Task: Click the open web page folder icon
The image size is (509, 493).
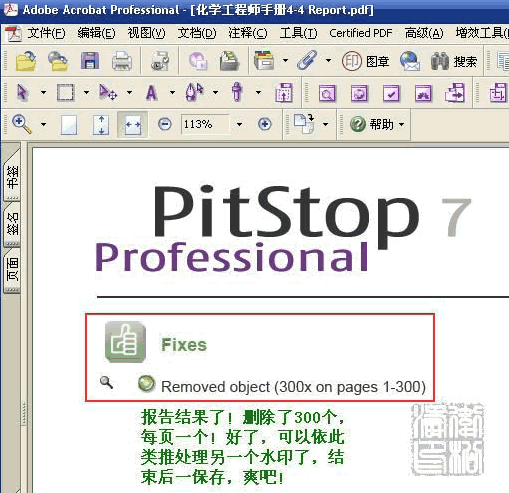Action: pyautogui.click(x=58, y=61)
